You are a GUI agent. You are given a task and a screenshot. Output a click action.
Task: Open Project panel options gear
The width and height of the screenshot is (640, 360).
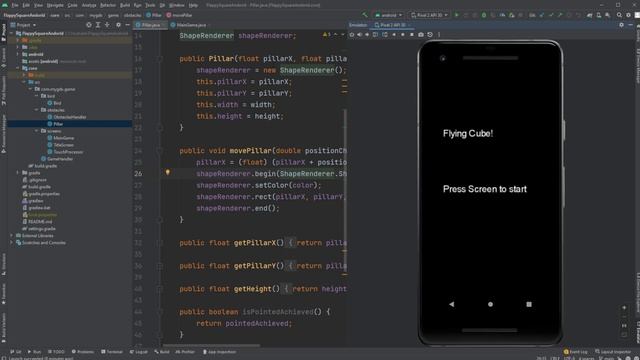click(x=118, y=25)
